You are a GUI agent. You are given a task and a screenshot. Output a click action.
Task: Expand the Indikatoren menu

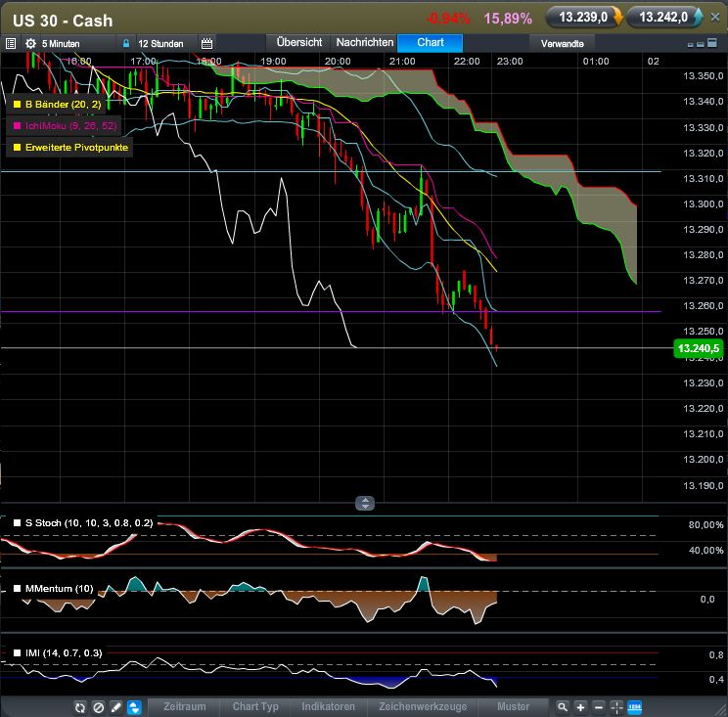pos(328,706)
